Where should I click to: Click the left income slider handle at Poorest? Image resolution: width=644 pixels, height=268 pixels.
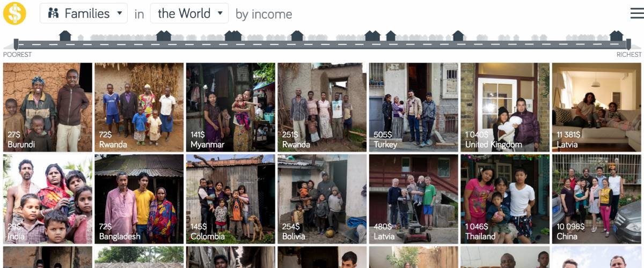pos(16,44)
